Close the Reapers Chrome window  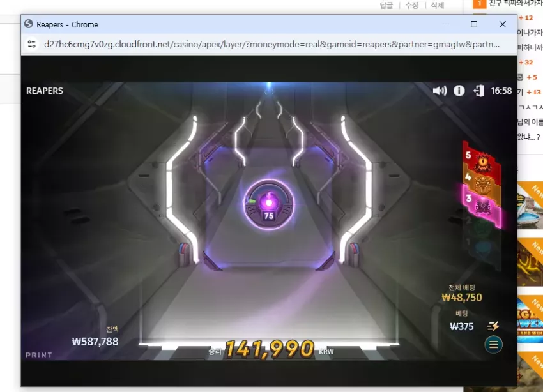tap(503, 24)
